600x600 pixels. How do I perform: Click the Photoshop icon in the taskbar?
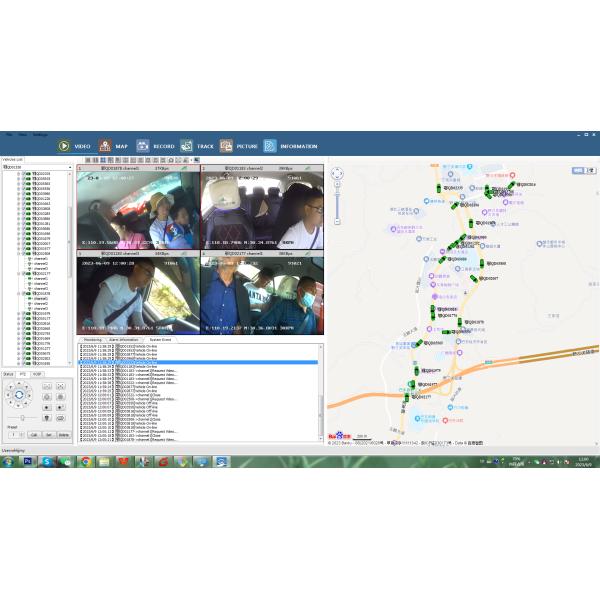pos(29,461)
